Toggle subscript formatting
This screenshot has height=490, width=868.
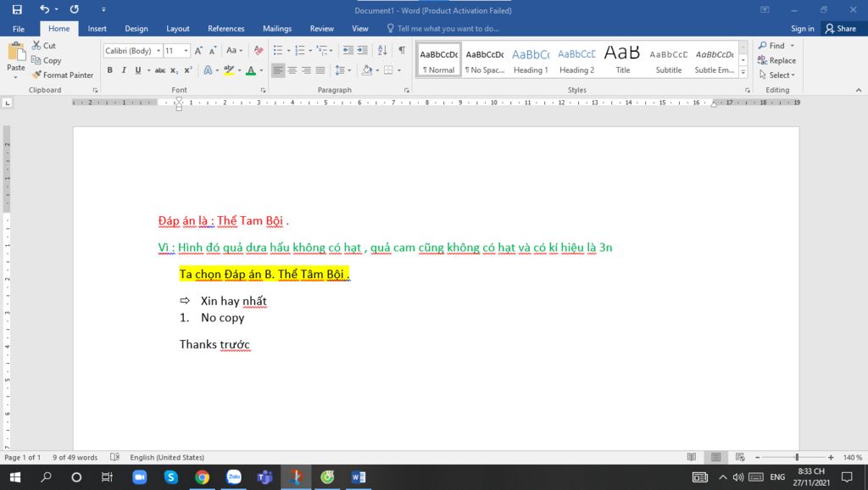click(x=174, y=70)
